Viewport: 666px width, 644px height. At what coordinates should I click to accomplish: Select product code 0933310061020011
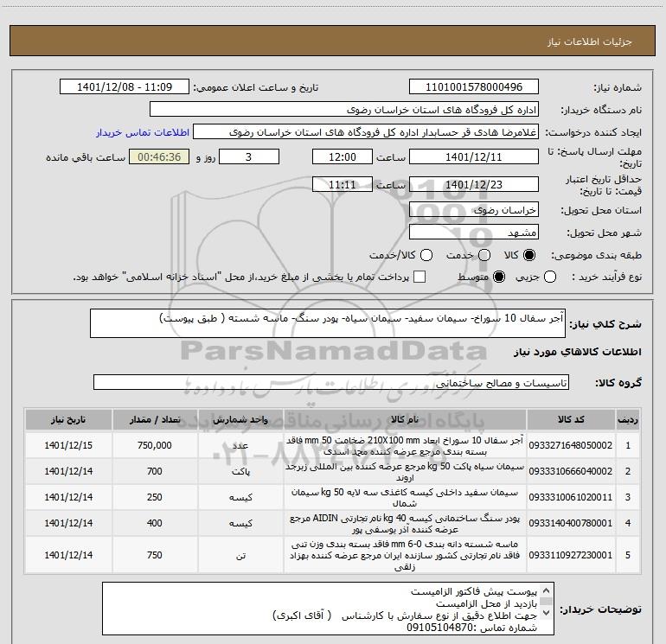[571, 497]
